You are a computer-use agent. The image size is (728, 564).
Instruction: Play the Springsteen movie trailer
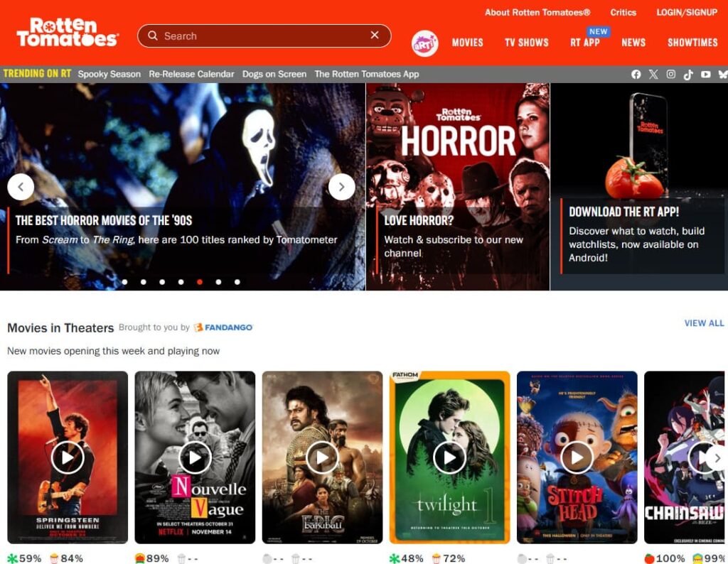[68, 457]
